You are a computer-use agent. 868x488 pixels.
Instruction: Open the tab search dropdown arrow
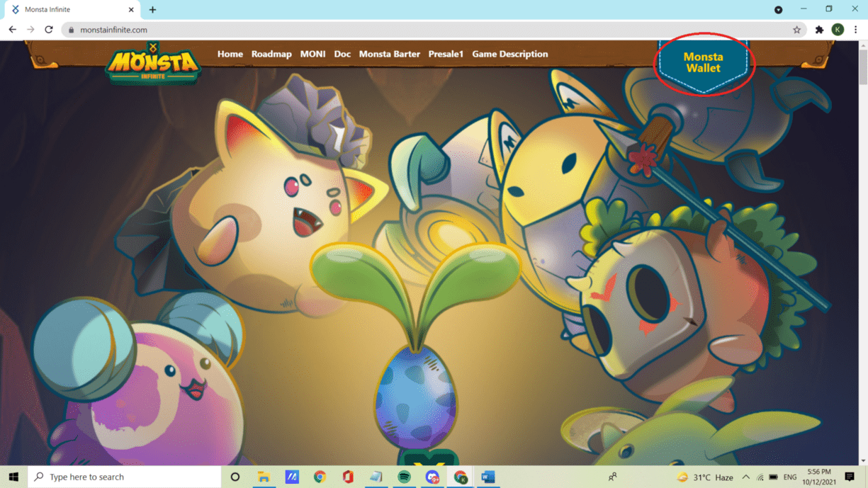778,10
